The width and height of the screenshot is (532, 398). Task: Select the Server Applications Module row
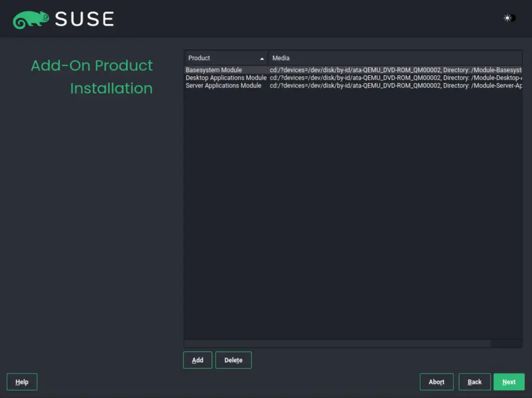pos(223,85)
